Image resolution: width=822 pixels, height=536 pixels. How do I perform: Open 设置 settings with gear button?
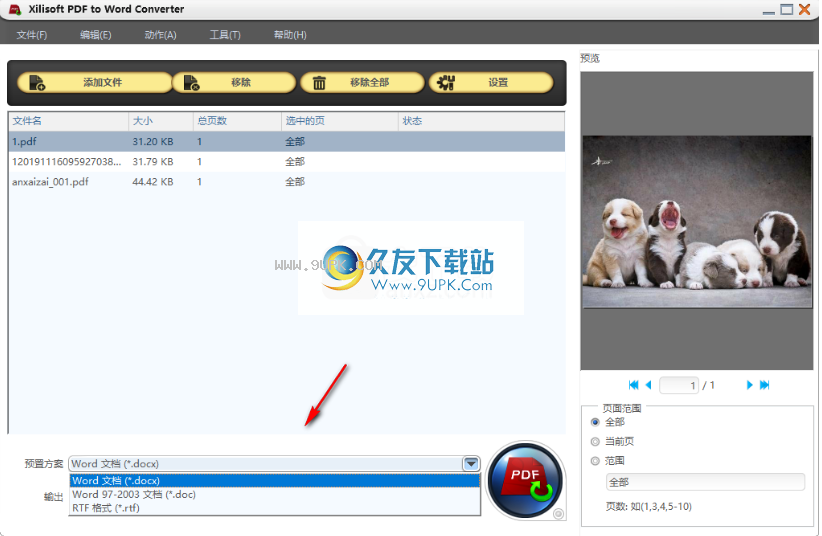pyautogui.click(x=491, y=82)
